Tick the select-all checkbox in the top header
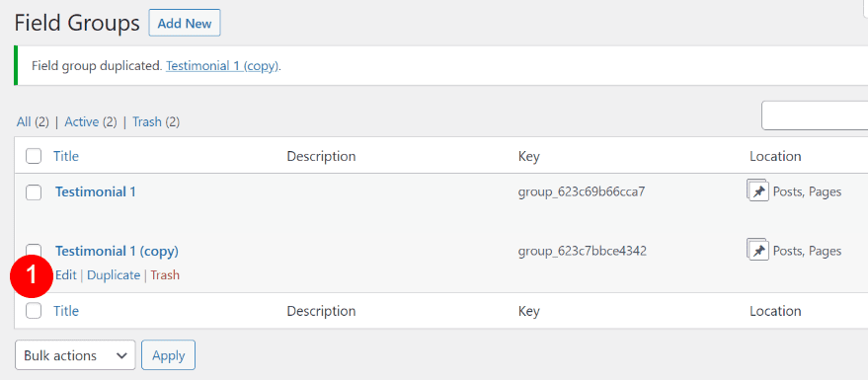868x380 pixels. point(34,157)
